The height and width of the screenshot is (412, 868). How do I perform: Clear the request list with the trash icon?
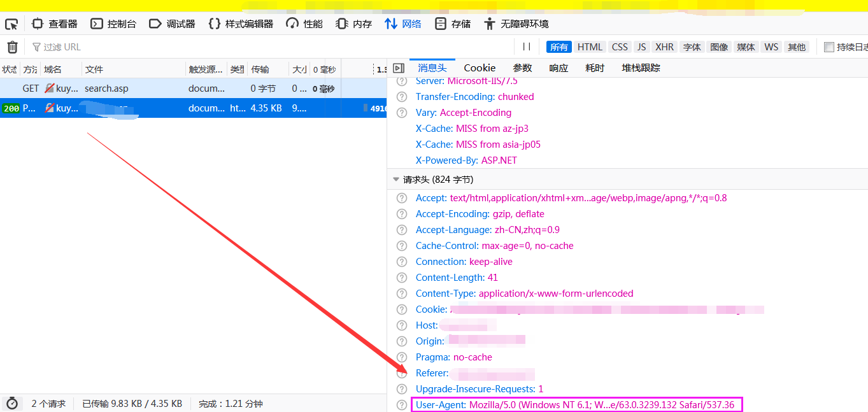tap(12, 47)
